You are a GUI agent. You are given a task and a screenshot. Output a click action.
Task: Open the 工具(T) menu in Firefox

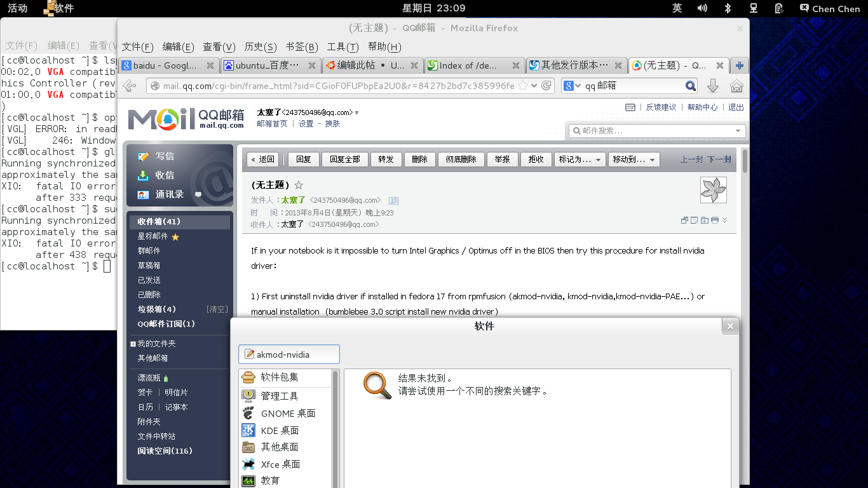tap(343, 47)
